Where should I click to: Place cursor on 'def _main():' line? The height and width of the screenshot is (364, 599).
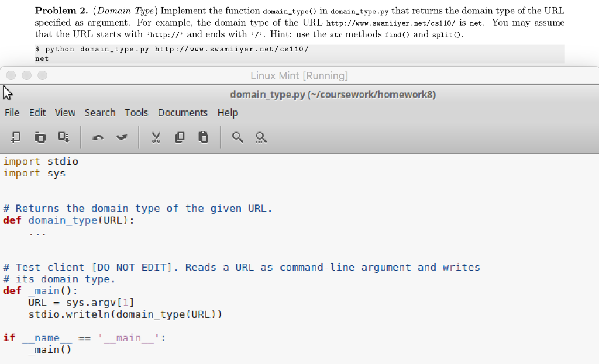(40, 291)
